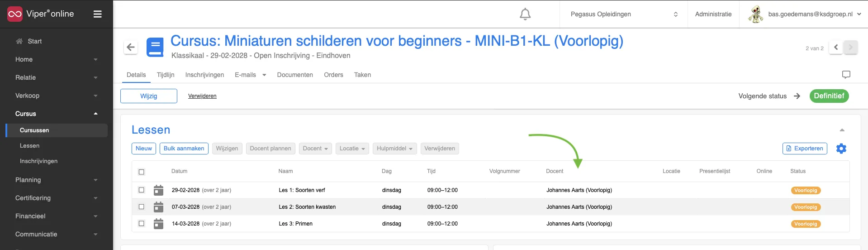Screen dimensions: 868x250
Task: Click the Exporteren button
Action: pos(805,149)
